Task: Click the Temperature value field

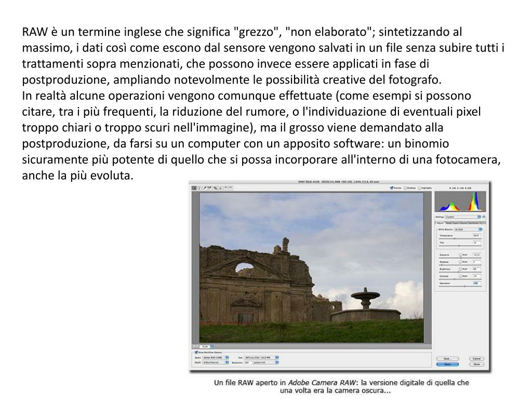Action: click(x=477, y=235)
